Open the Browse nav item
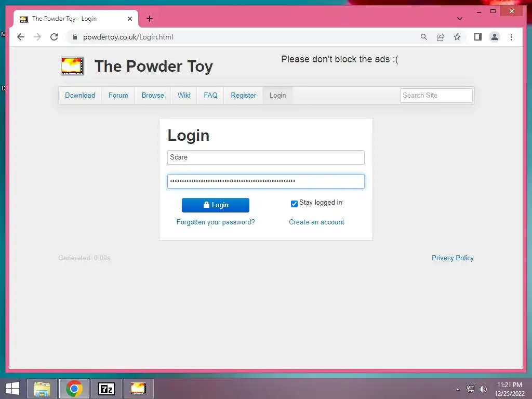 click(153, 96)
